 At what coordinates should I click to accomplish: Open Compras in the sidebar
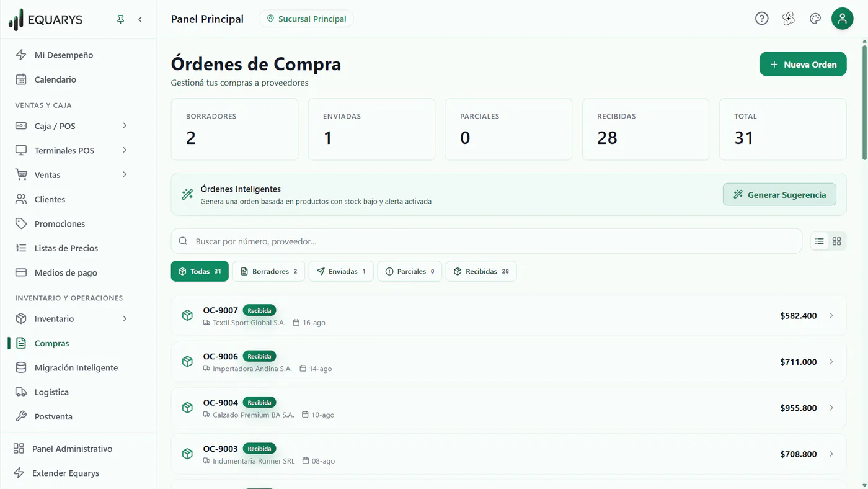coord(77,343)
